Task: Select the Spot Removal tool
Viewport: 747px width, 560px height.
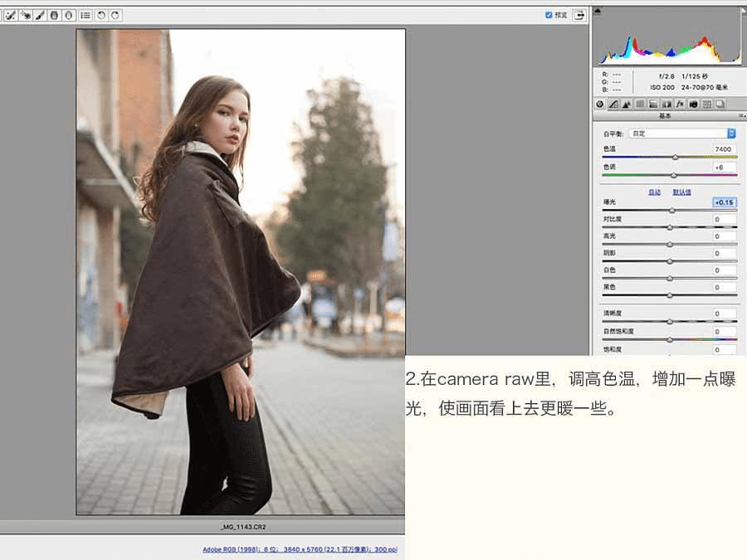Action: [11, 15]
